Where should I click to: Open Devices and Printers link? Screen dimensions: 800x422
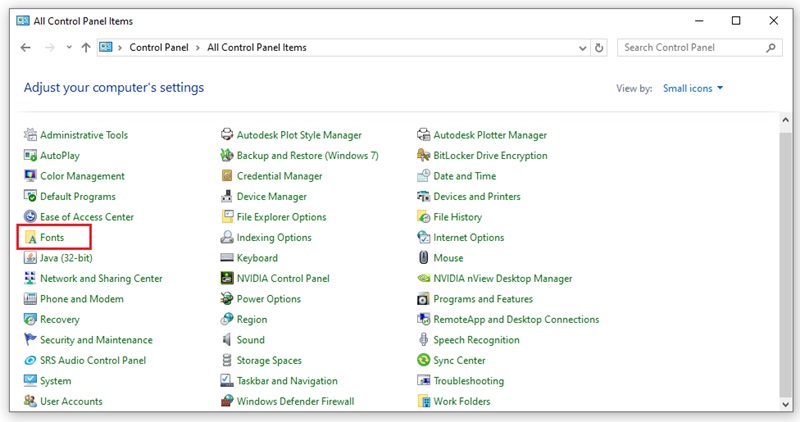[x=477, y=196]
